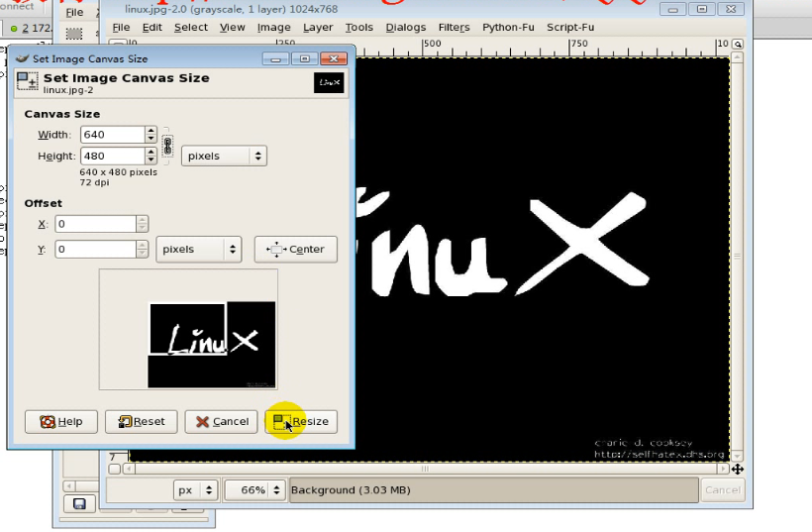Screen dimensions: 812x532
Task: Click scroll right arrow of canvas scrollbar
Action: pyautogui.click(x=724, y=469)
